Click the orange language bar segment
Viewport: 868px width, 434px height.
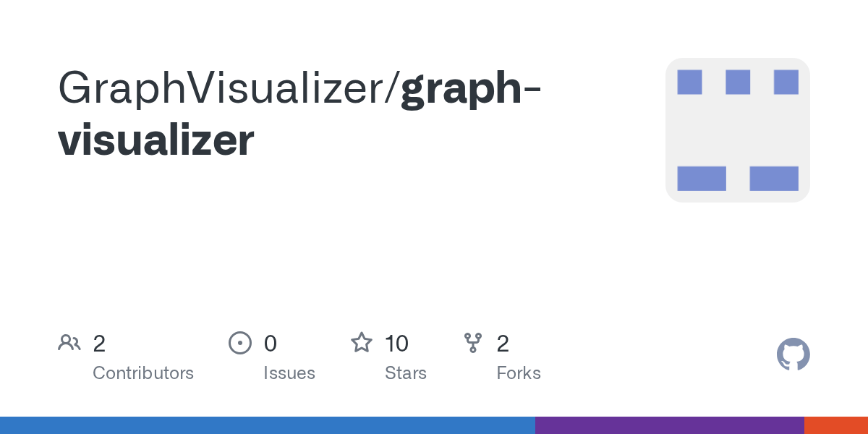pos(836,425)
